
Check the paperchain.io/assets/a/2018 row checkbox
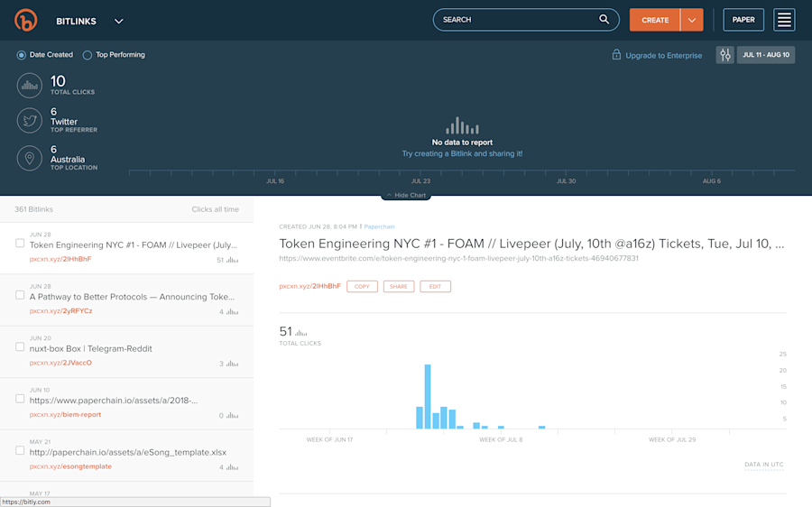20,398
